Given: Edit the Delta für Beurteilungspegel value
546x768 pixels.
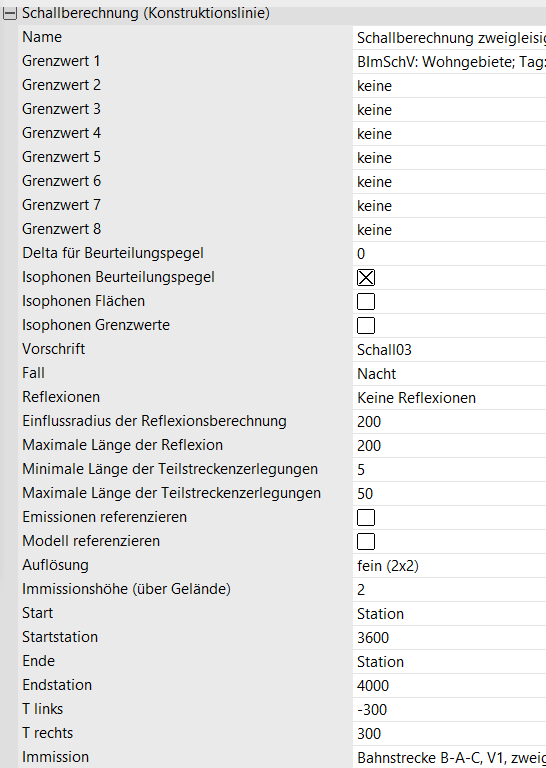Looking at the screenshot, I should pyautogui.click(x=450, y=254).
